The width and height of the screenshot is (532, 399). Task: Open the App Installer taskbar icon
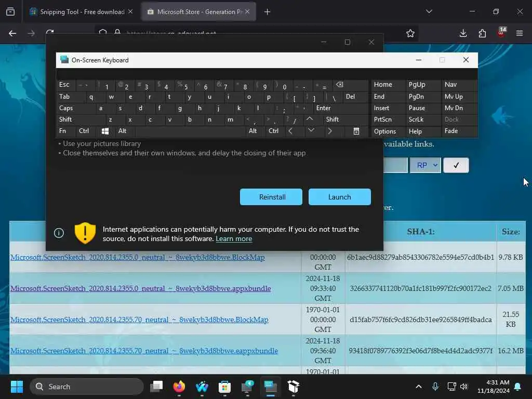click(293, 387)
